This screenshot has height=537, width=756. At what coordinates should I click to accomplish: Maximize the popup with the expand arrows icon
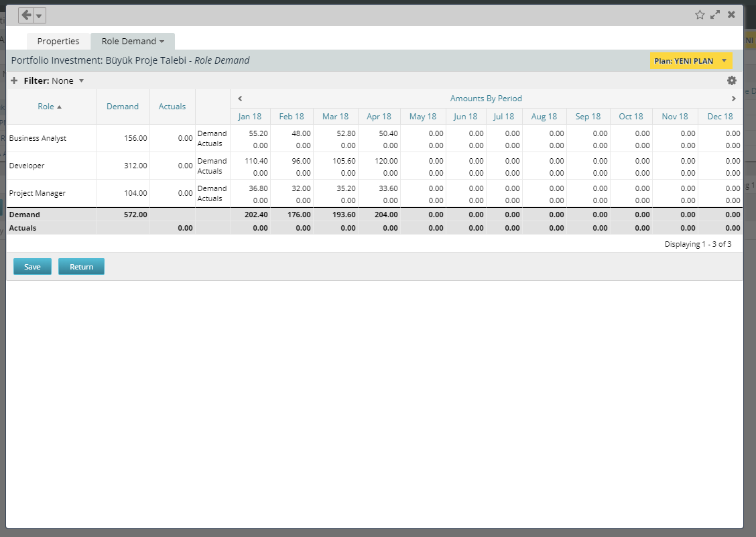[x=715, y=15]
